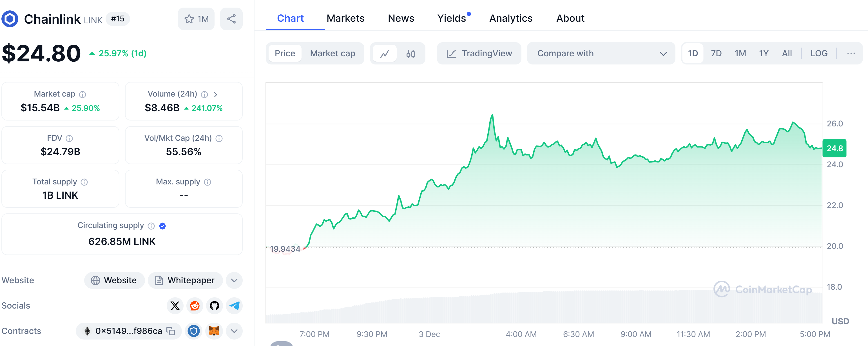This screenshot has height=346, width=868.
Task: Open the Analytics tab
Action: point(510,18)
